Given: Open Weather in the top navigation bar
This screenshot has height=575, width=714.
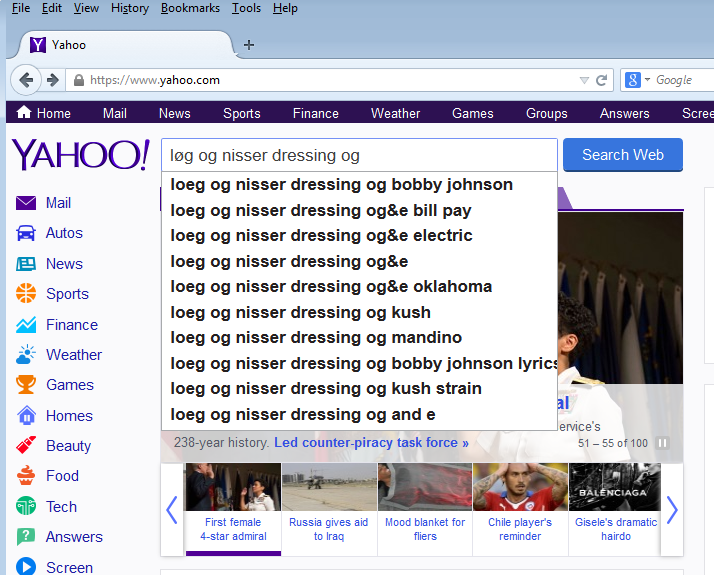Looking at the screenshot, I should [395, 113].
